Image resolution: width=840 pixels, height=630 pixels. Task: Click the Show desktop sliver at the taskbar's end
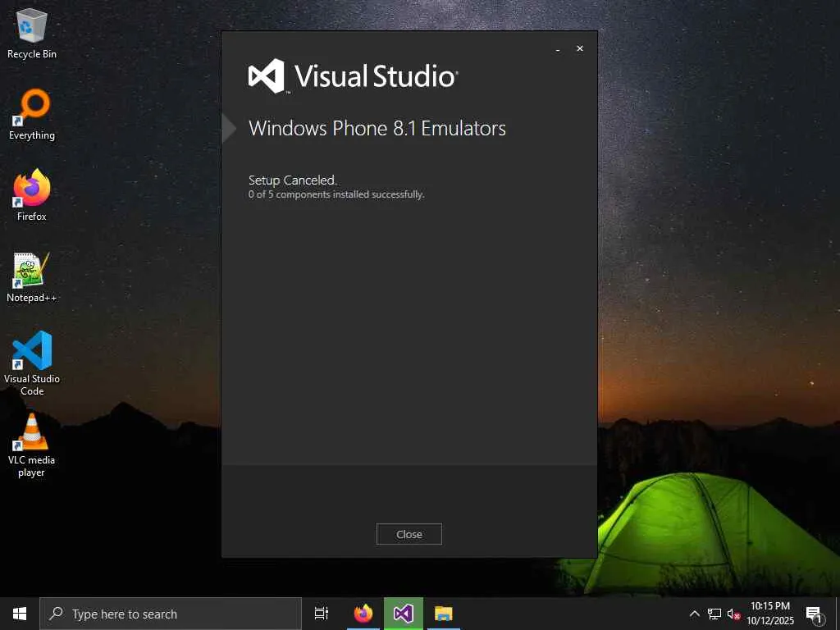point(838,614)
